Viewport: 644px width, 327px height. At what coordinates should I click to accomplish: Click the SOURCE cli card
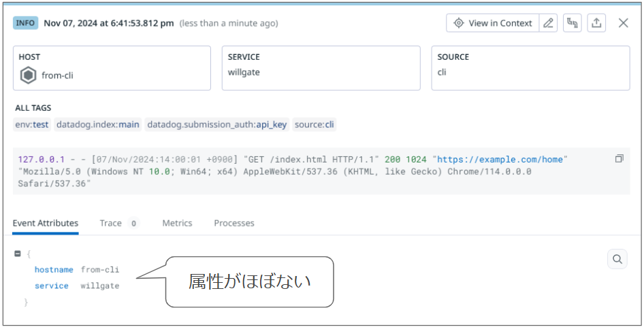click(x=530, y=68)
